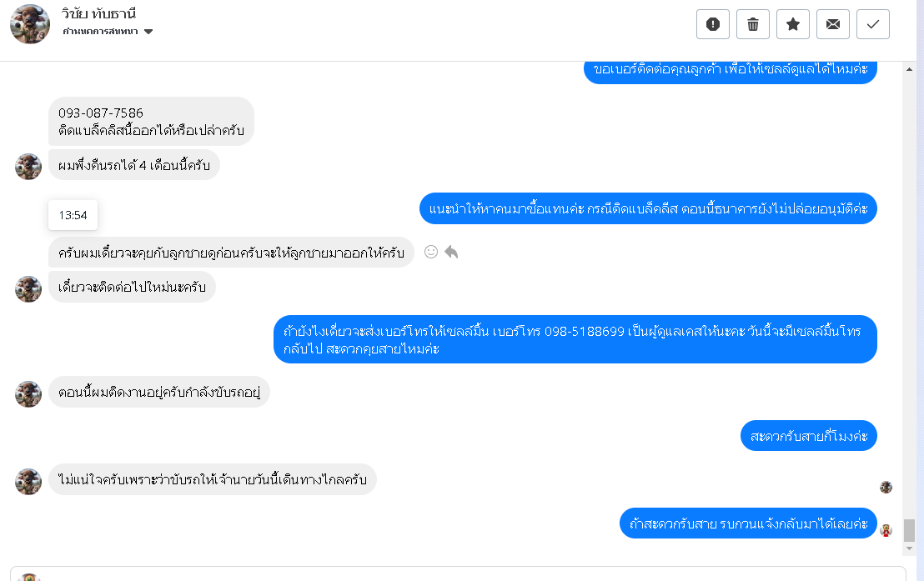Click the reply arrow beside message

(451, 252)
